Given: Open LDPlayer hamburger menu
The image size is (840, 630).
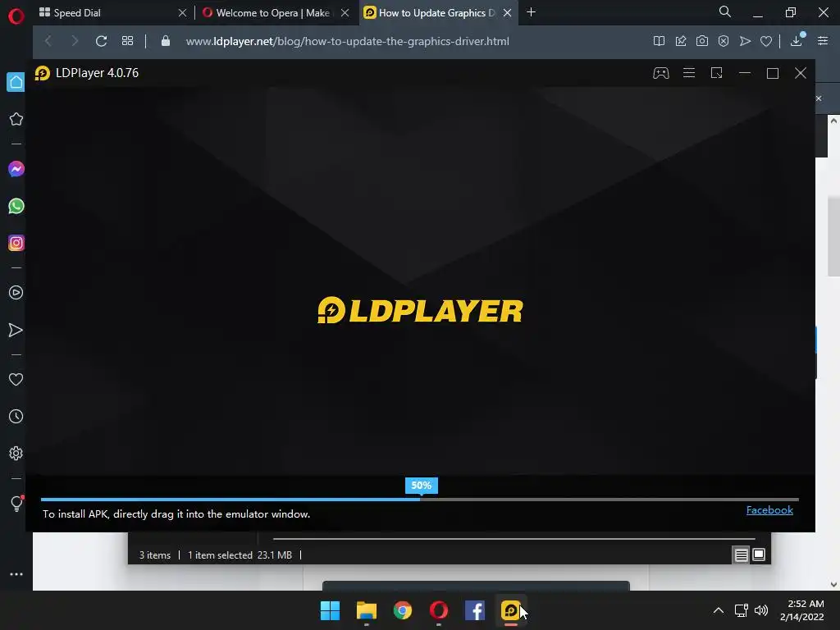Looking at the screenshot, I should 689,73.
